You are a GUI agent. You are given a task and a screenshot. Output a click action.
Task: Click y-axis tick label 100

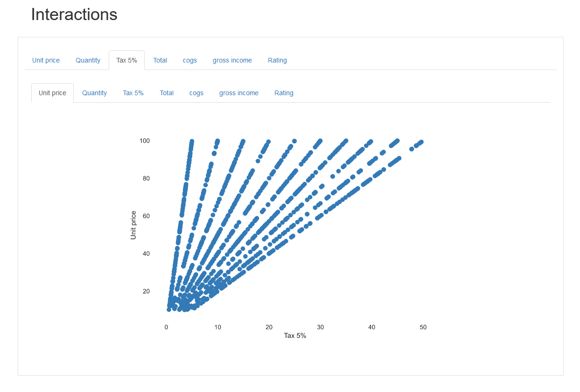point(145,141)
